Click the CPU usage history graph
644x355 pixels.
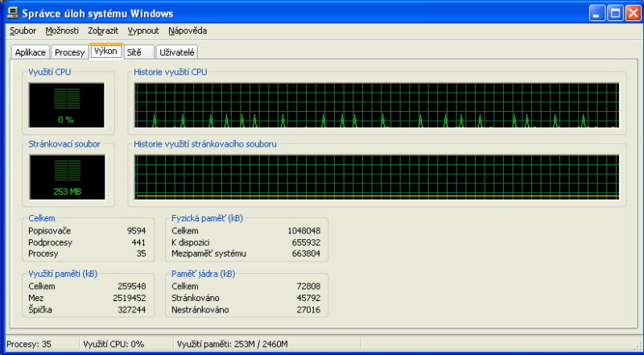click(x=377, y=105)
